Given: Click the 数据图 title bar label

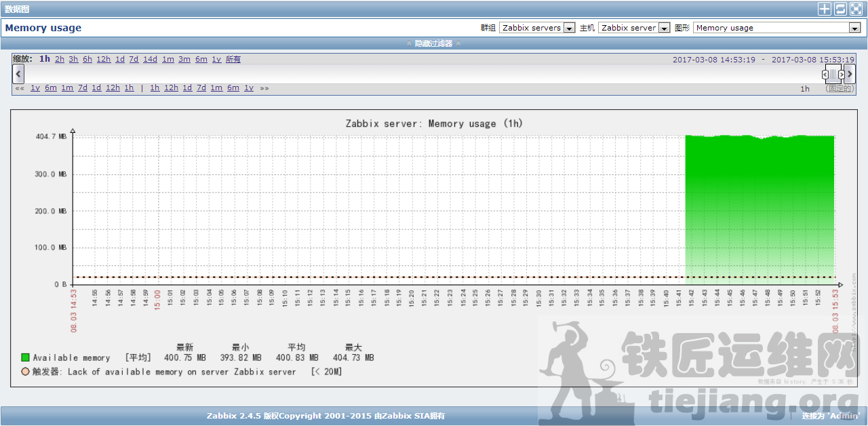Looking at the screenshot, I should tap(17, 9).
